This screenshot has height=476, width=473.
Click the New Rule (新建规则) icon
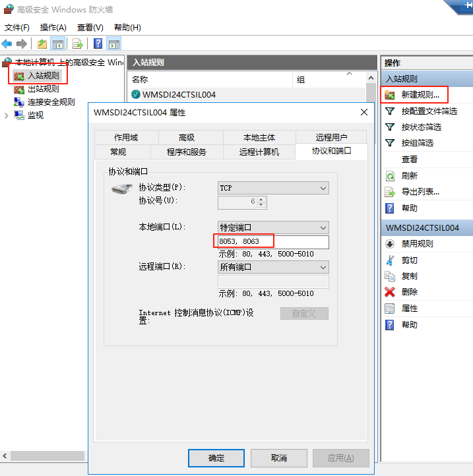tap(390, 95)
